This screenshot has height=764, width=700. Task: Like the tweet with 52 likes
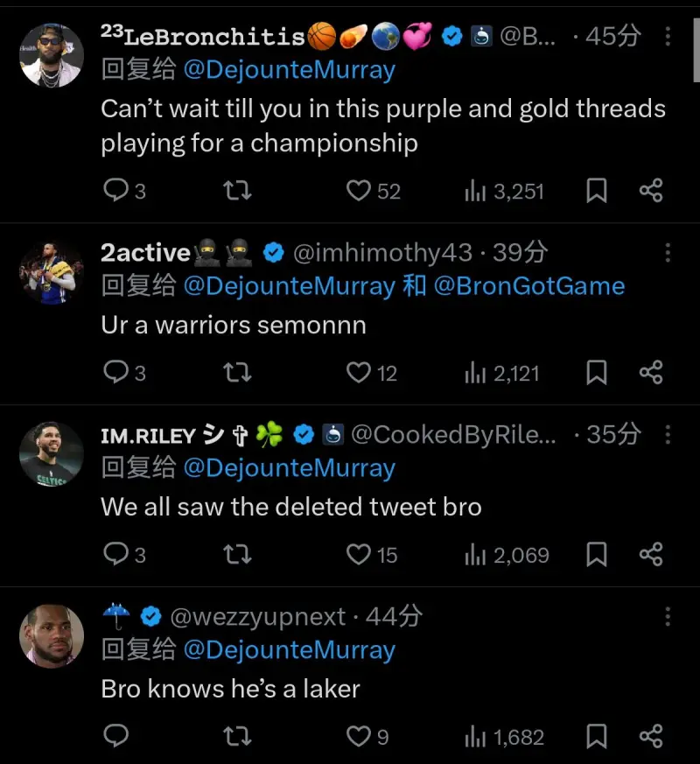[x=359, y=190]
